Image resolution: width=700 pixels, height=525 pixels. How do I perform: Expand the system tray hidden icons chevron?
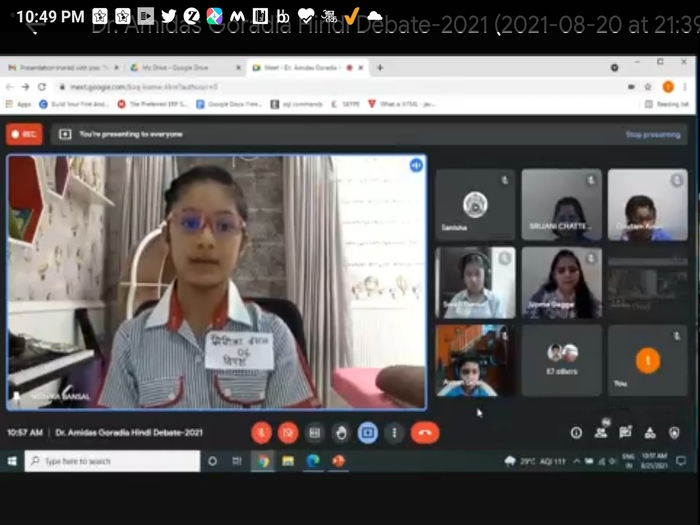click(x=576, y=461)
